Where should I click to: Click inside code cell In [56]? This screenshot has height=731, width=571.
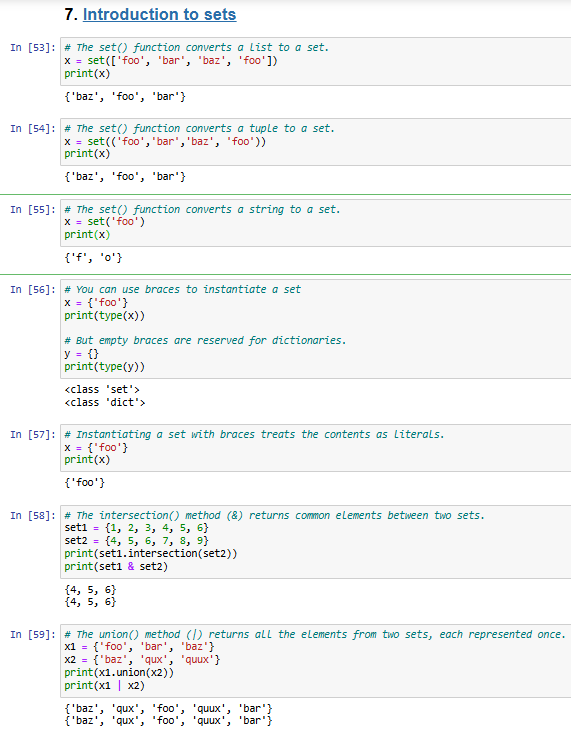tap(316, 329)
